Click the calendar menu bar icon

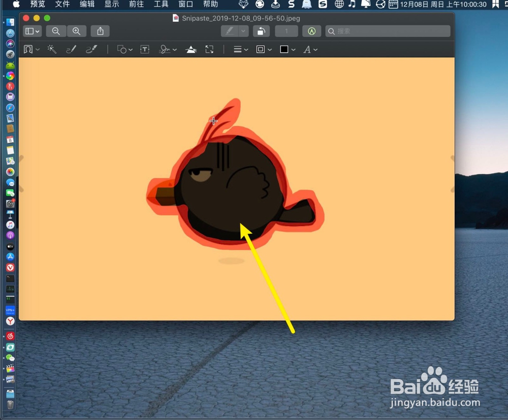tap(393, 4)
